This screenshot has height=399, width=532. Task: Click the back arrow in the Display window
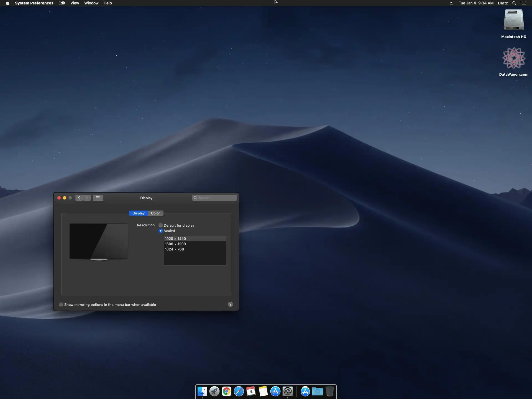tap(79, 198)
